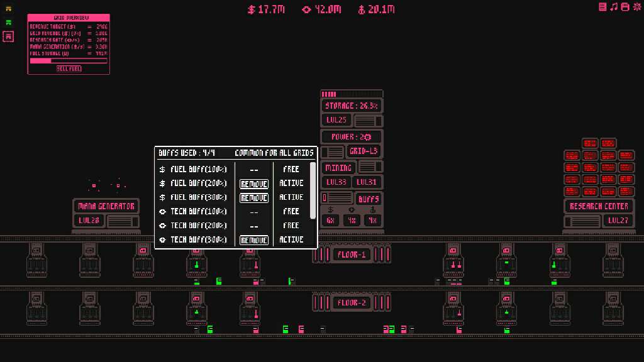
Task: Open the Buffs panel button on tower
Action: click(x=368, y=199)
